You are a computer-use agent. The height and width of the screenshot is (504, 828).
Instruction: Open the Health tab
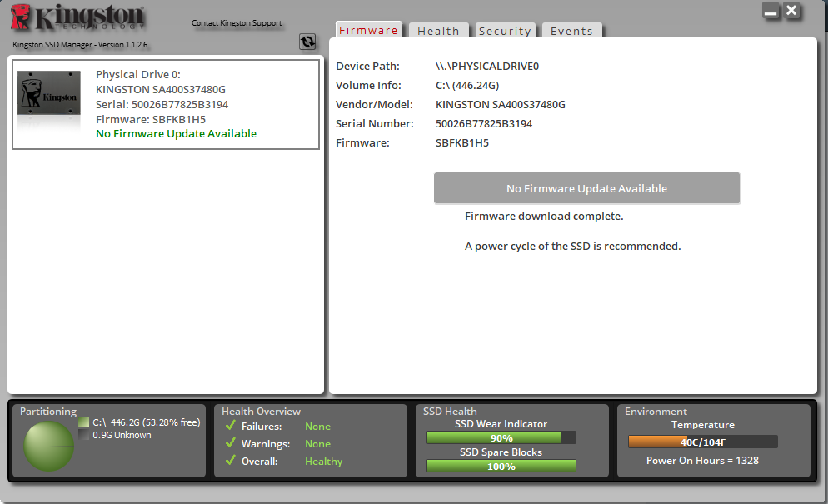click(438, 31)
